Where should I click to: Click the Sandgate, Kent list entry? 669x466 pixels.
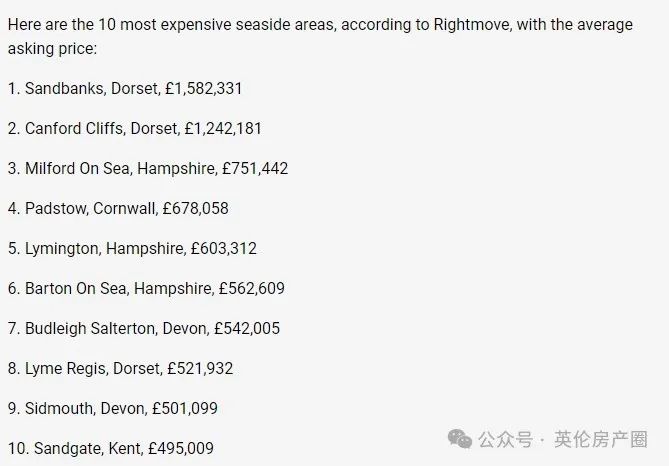111,449
